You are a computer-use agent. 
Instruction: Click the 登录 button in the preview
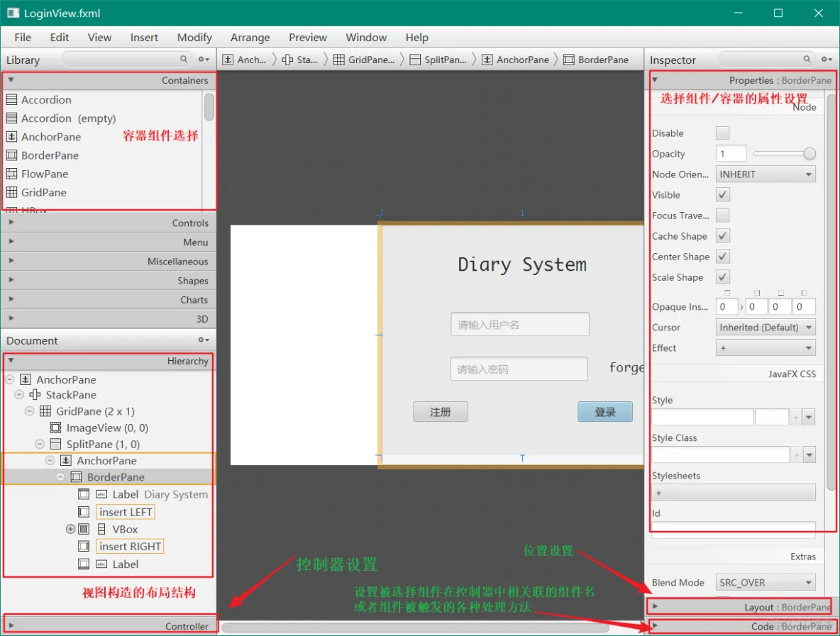pos(605,412)
